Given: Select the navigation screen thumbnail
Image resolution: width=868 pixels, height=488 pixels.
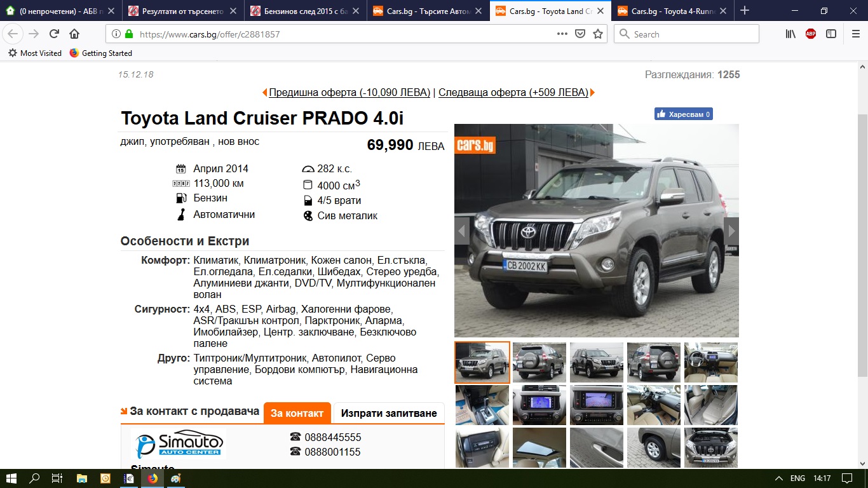Looking at the screenshot, I should click(x=539, y=405).
